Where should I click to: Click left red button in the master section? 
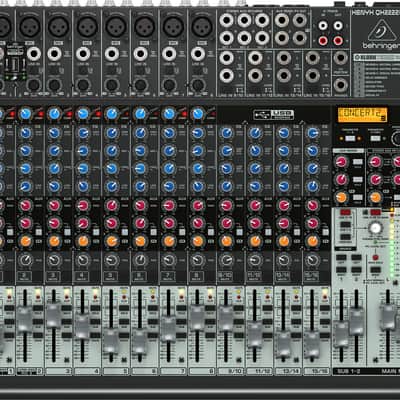coord(345,212)
